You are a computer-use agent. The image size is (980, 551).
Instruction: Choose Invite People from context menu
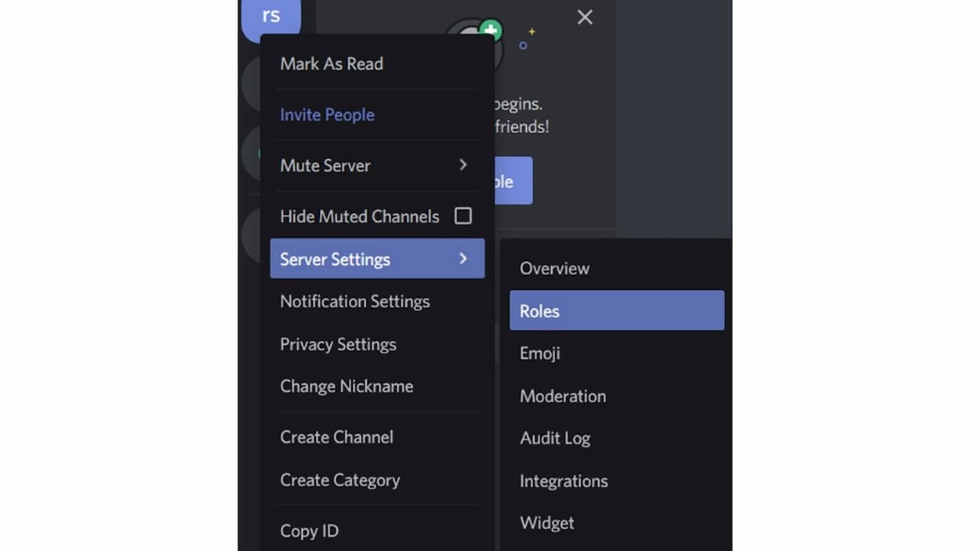pos(327,114)
